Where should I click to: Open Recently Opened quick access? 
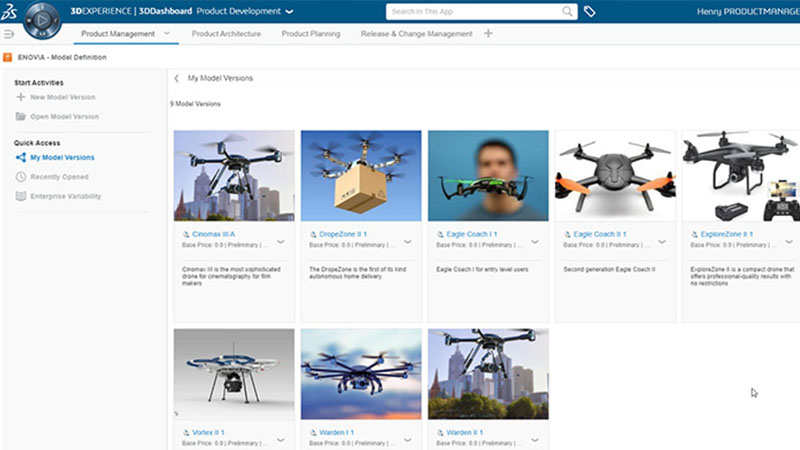pyautogui.click(x=59, y=177)
